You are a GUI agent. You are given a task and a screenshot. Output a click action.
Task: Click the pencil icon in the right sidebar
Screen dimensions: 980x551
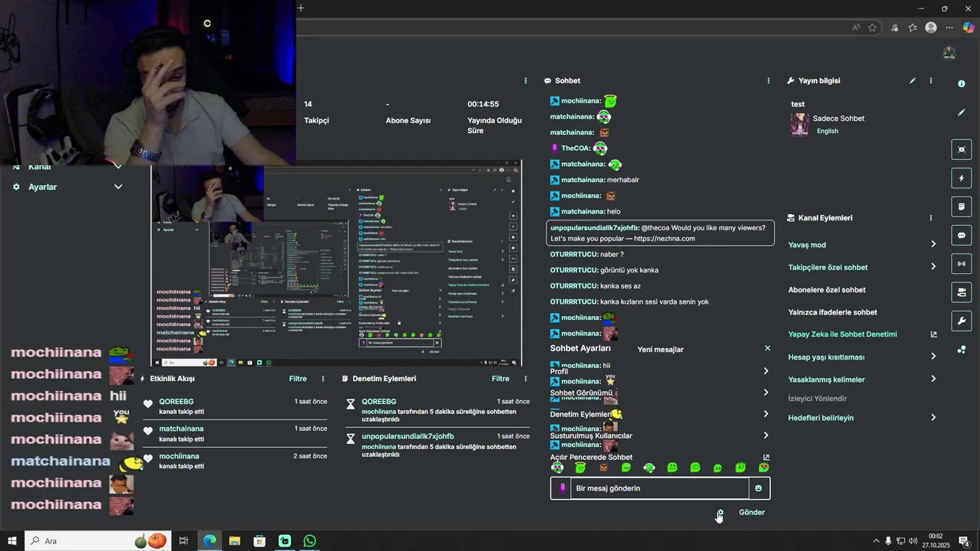tap(962, 112)
